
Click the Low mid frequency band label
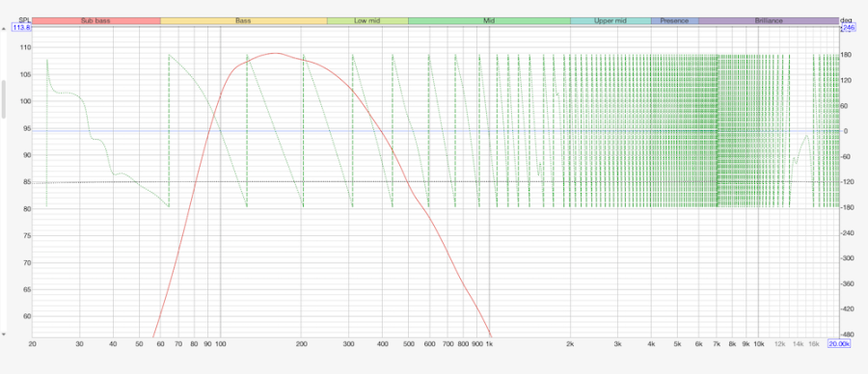[367, 21]
